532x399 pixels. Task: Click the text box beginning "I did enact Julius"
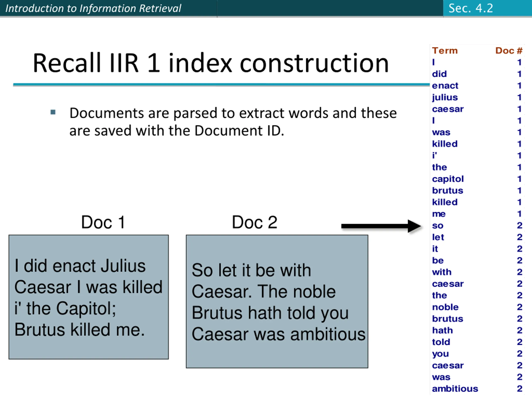pyautogui.click(x=89, y=297)
